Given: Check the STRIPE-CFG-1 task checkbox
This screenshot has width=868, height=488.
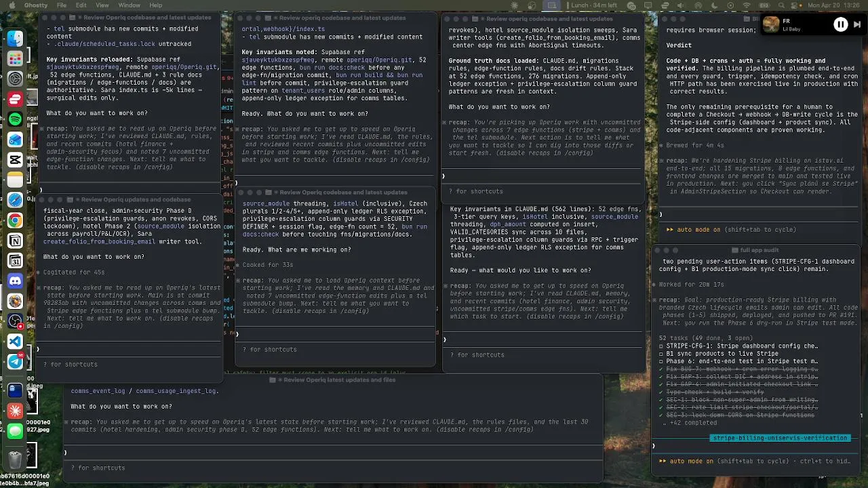Looking at the screenshot, I should (661, 346).
